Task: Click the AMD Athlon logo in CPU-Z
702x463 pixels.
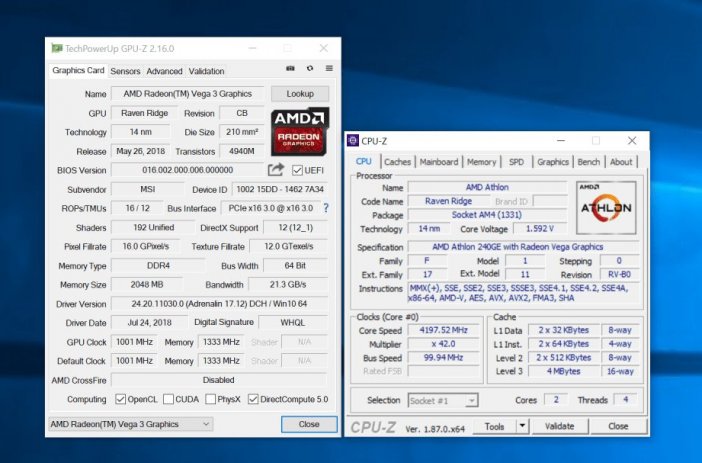Action: tap(606, 207)
